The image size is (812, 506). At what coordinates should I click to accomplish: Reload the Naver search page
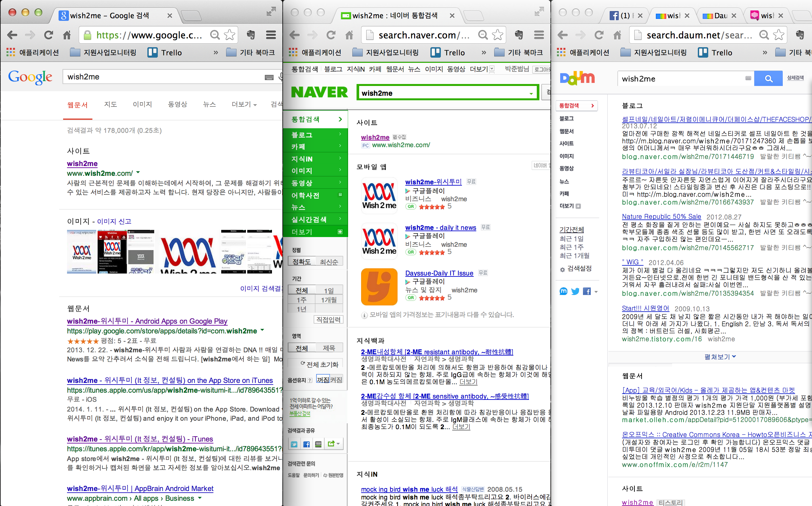[x=331, y=35]
